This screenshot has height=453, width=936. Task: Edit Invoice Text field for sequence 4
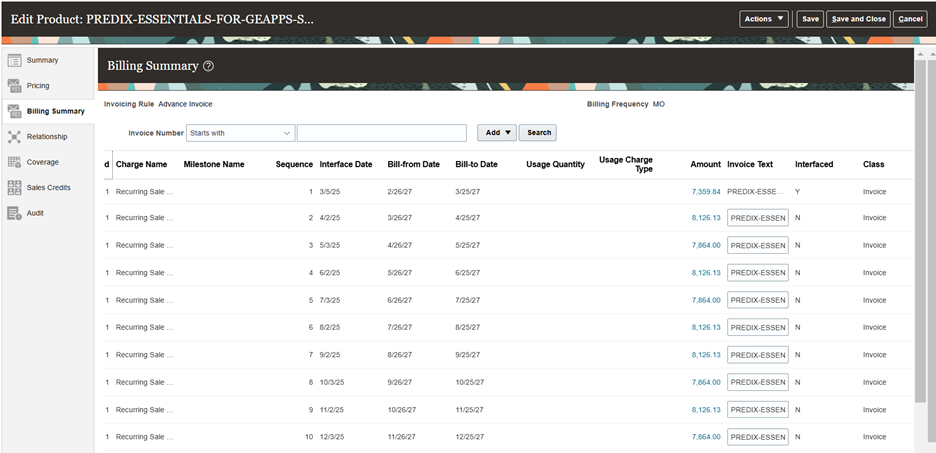(758, 273)
